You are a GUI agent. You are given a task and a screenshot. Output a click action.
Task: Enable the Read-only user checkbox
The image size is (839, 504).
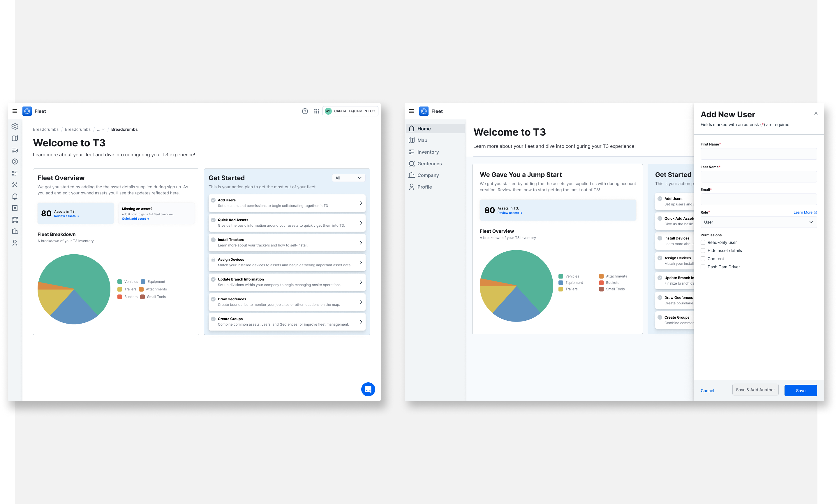click(x=703, y=242)
